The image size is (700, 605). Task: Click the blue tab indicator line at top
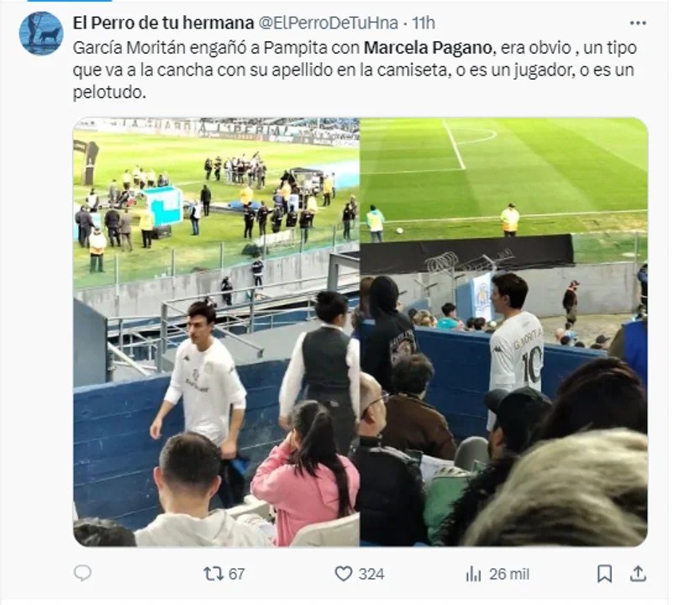(x=70, y=1)
